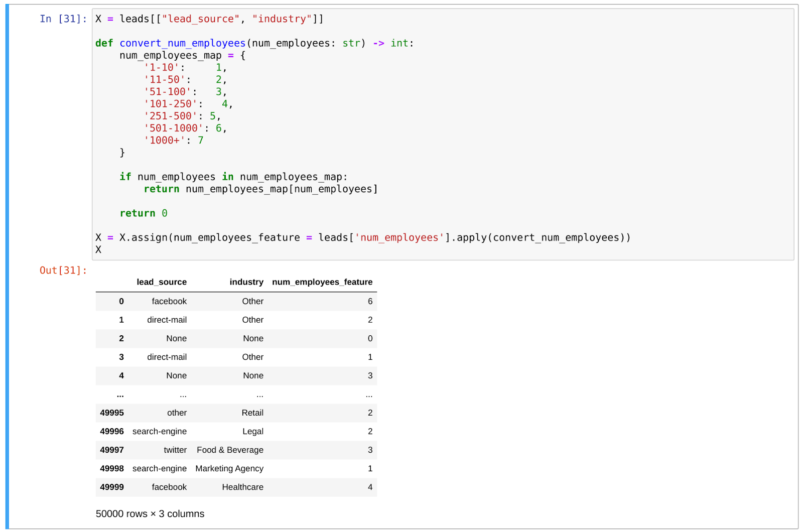Click 'direct-mail' in row 1
Viewport: 803px width, 532px height.
pos(167,320)
